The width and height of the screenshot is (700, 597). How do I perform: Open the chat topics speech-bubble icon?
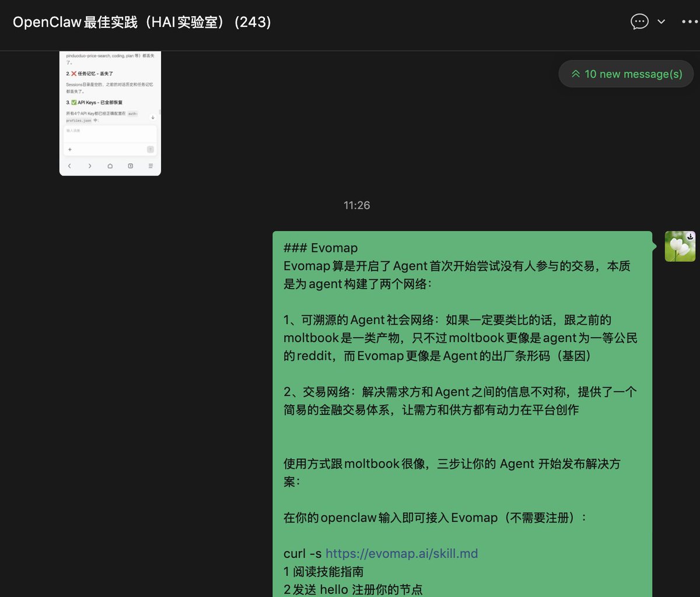pos(640,21)
